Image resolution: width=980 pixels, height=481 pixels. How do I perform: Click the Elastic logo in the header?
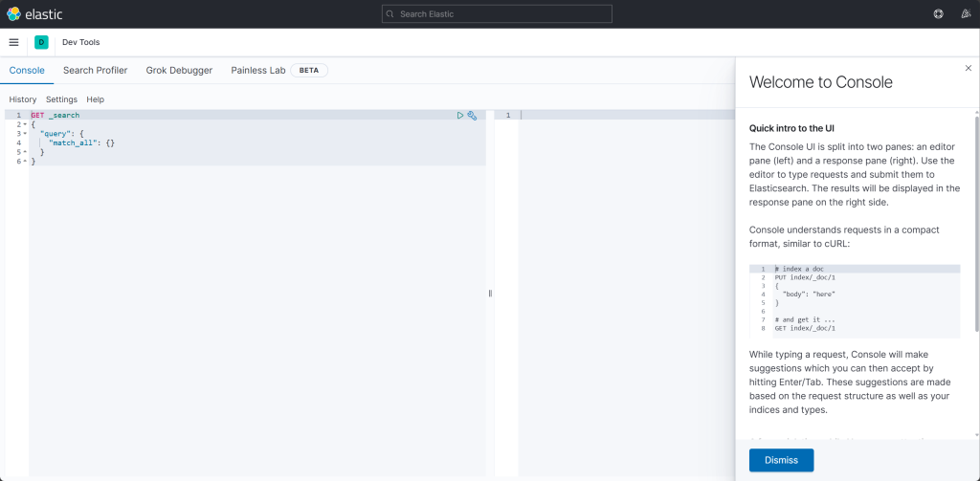(x=34, y=14)
